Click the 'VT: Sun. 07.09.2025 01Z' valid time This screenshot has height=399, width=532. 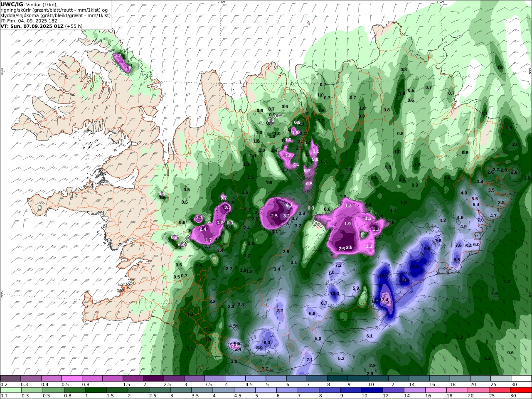32,26
